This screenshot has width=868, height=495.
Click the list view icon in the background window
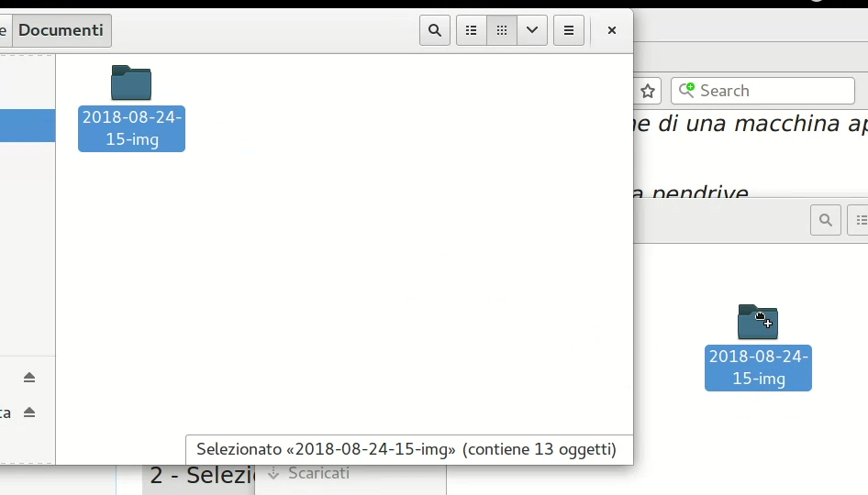point(861,220)
